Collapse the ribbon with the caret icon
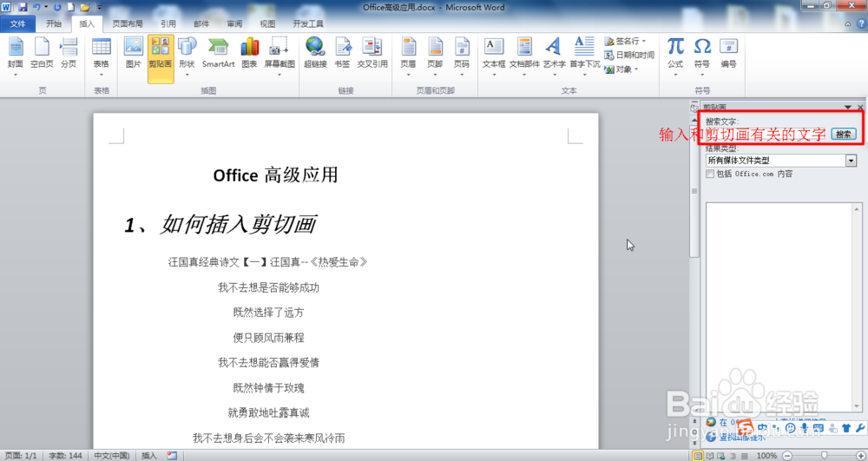868x461 pixels. point(848,23)
